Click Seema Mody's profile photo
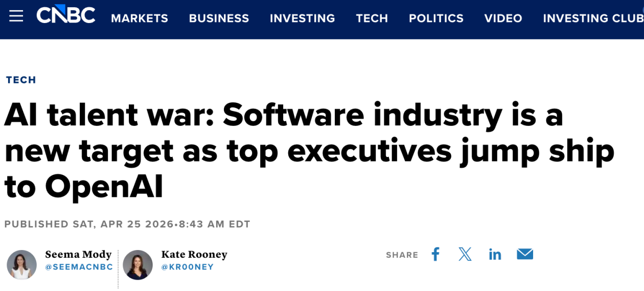Screen dimensions: 644x291 point(21,265)
